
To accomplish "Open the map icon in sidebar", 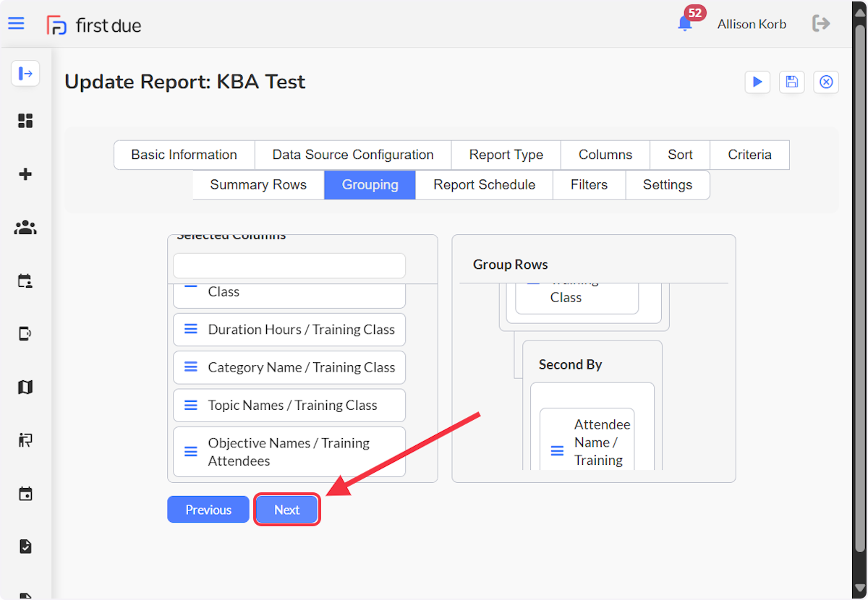I will [25, 387].
